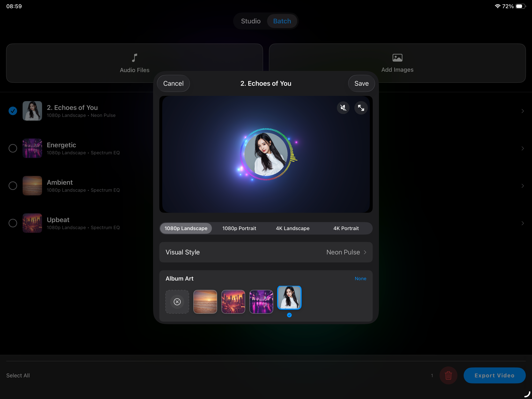Click the selected count "1" near trash
The width and height of the screenshot is (532, 399).
(x=432, y=375)
